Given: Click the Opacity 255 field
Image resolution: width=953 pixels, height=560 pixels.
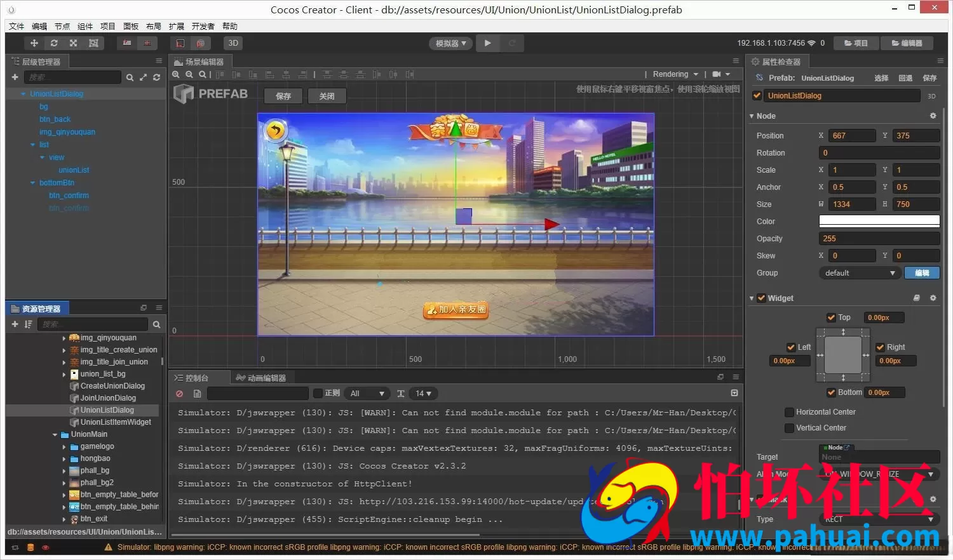Looking at the screenshot, I should point(879,239).
